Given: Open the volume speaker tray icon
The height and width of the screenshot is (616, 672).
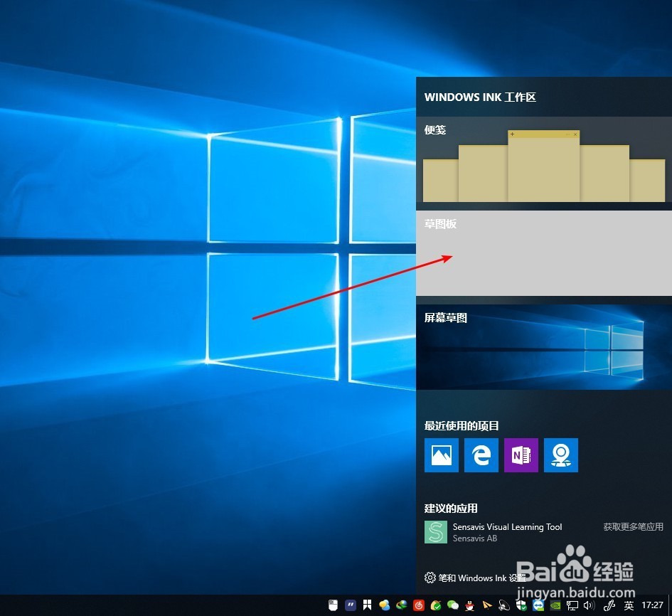Looking at the screenshot, I should pos(590,605).
